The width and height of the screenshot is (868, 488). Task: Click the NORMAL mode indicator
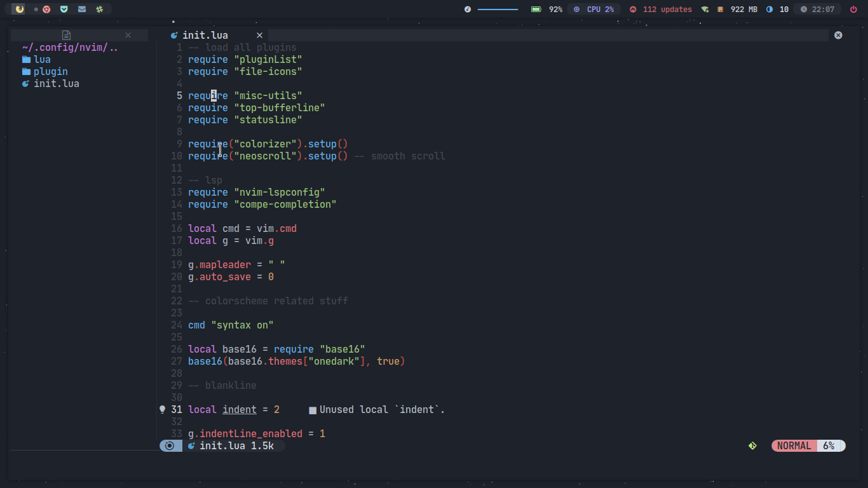point(794,445)
